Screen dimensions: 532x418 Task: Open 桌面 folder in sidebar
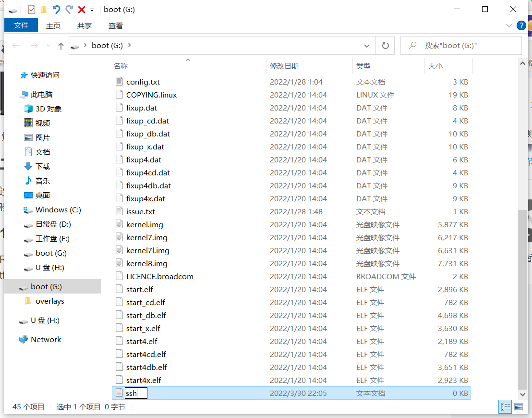coord(37,195)
